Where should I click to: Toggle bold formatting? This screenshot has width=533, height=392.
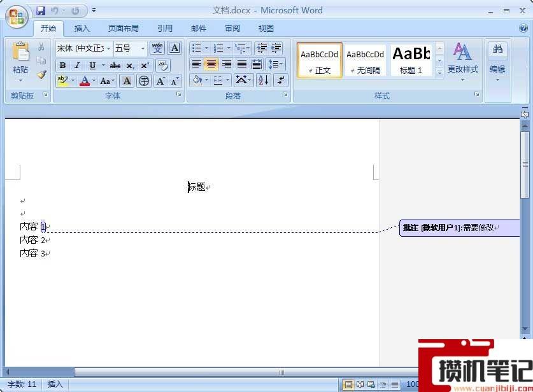[62, 65]
